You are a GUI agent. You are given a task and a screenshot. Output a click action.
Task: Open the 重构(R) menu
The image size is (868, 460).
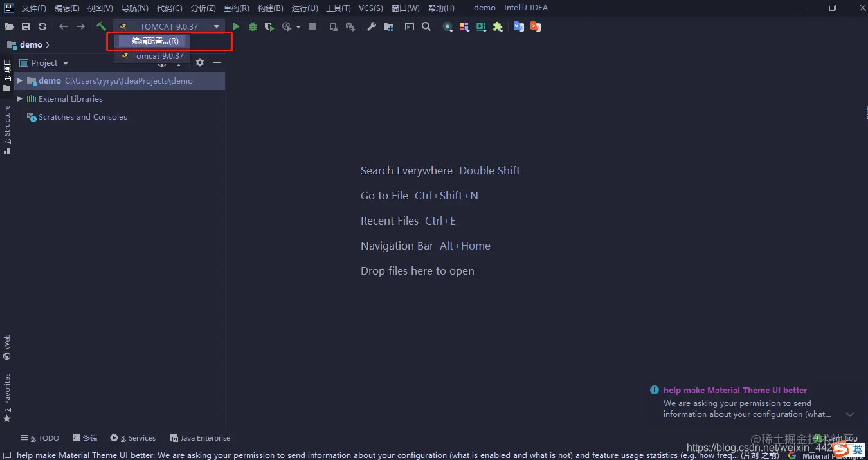coord(236,8)
